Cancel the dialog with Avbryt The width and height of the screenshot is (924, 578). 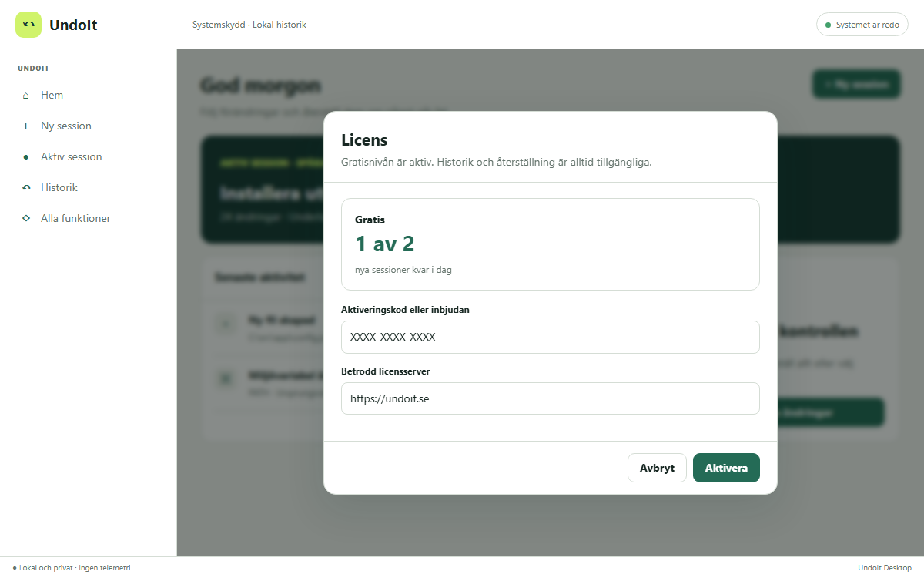[x=657, y=468]
